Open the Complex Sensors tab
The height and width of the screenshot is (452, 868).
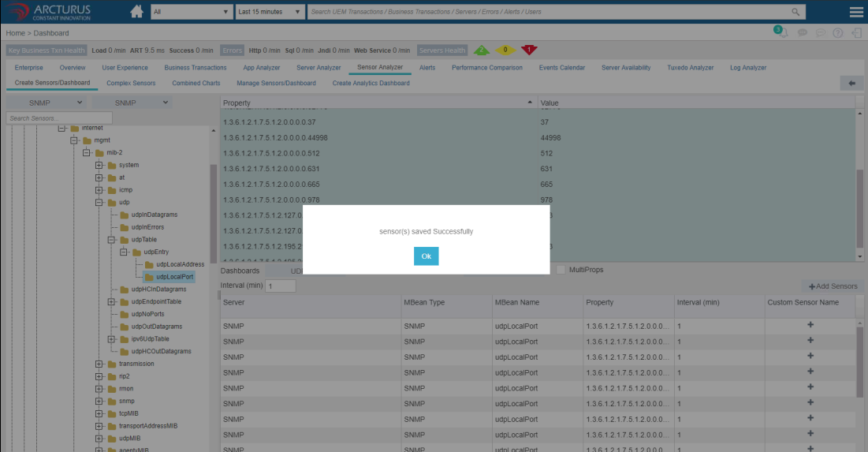pos(131,83)
